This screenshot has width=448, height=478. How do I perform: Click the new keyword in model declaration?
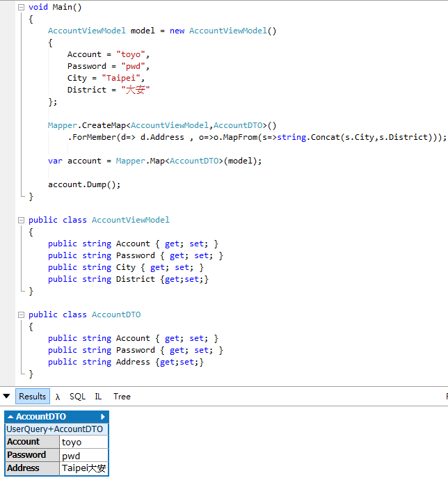pos(177,31)
